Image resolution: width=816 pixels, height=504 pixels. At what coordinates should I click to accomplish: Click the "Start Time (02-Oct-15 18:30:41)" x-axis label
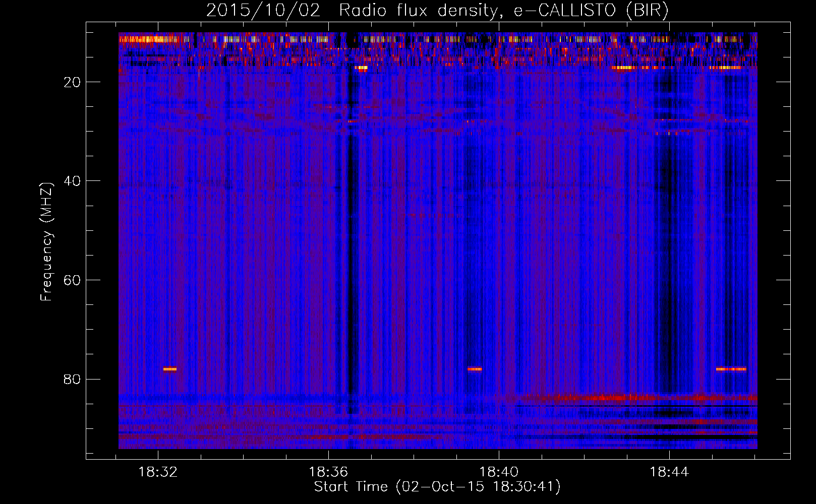click(437, 487)
